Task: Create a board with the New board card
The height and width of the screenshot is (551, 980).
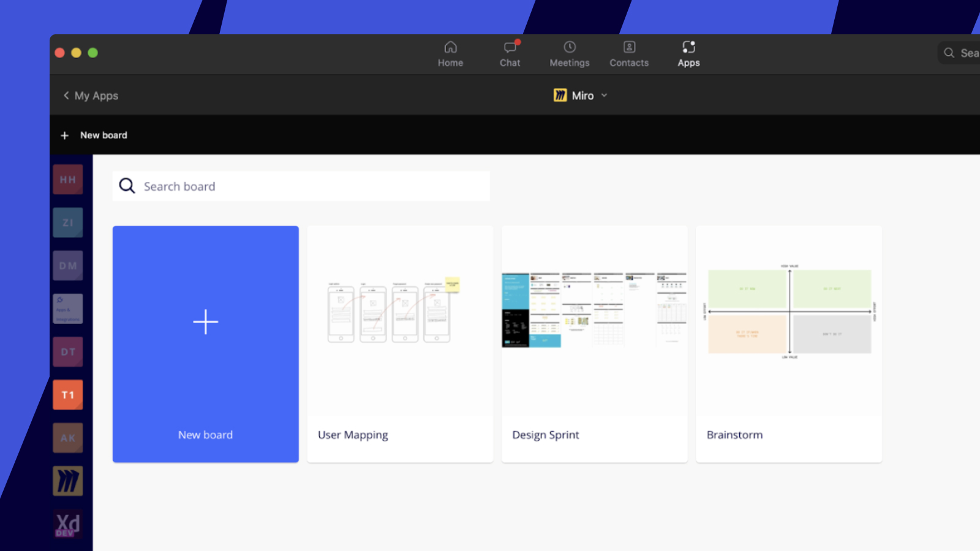Action: click(x=205, y=343)
